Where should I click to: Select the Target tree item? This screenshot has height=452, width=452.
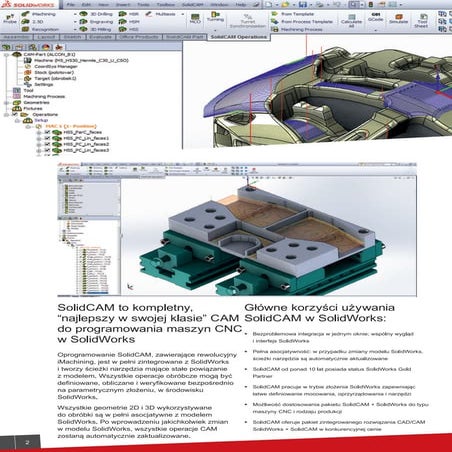click(x=51, y=78)
